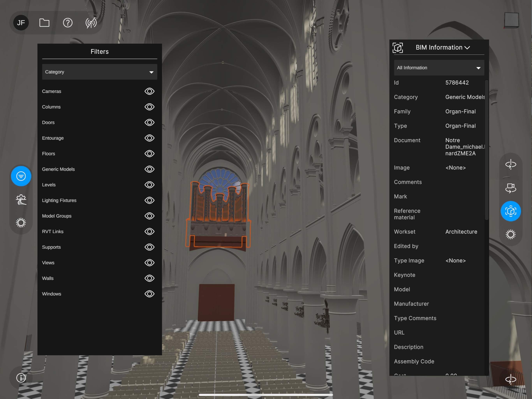Expand the All Information dropdown
Viewport: 532px width, 399px height.
(x=439, y=68)
